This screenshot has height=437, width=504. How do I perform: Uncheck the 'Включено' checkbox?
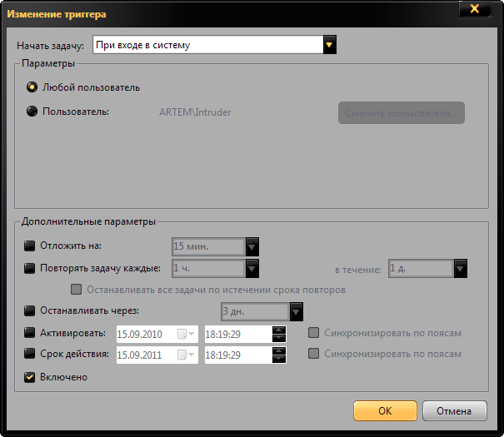(29, 377)
